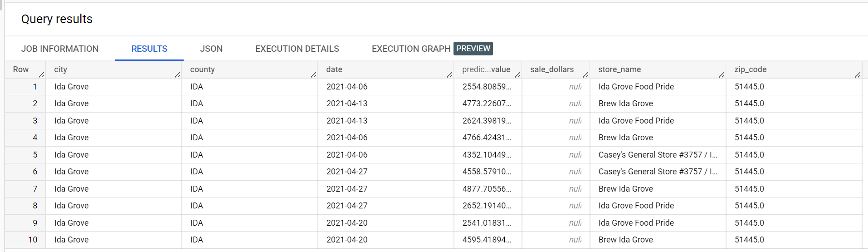Click the predicted value column resize handle

click(x=517, y=75)
